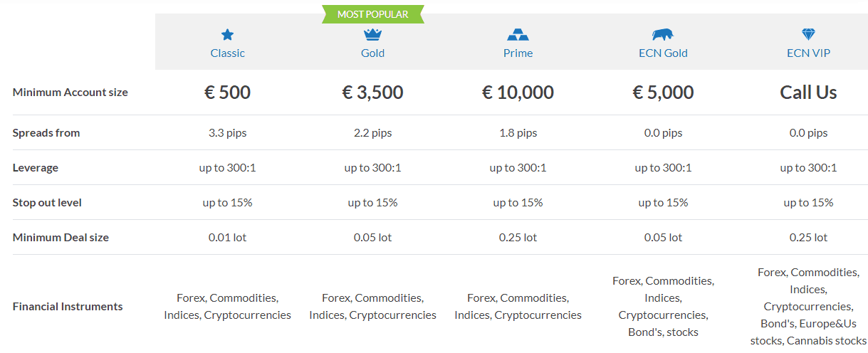Click the Financial Instruments row label
Image resolution: width=868 pixels, height=353 pixels.
pyautogui.click(x=68, y=307)
